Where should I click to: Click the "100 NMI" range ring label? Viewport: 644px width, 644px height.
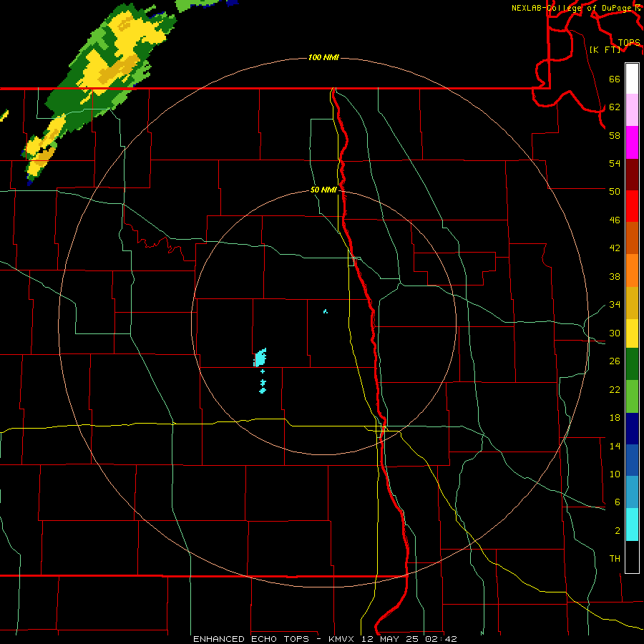(323, 57)
